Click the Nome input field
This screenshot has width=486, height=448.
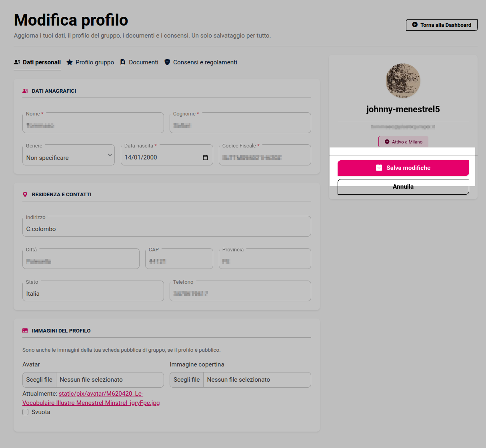(93, 123)
